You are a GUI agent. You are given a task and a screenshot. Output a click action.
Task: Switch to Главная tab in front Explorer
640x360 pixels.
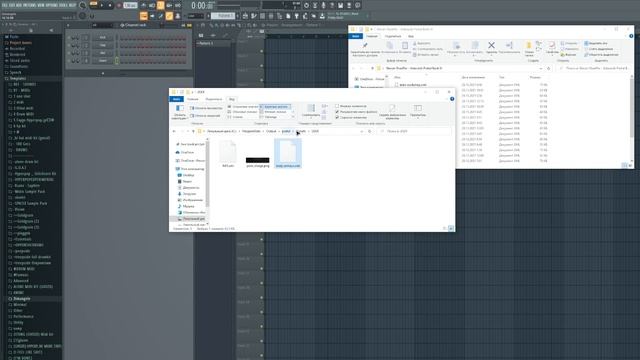coord(193,99)
